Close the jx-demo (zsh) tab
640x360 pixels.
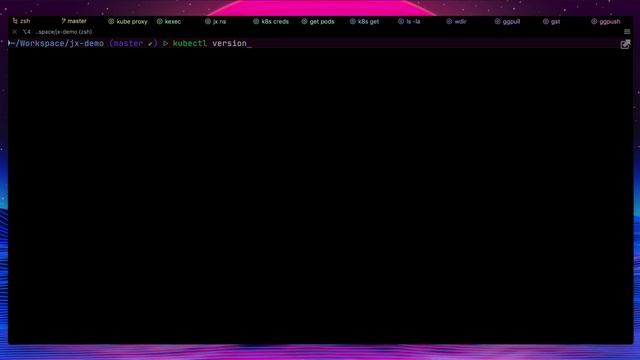(15, 31)
